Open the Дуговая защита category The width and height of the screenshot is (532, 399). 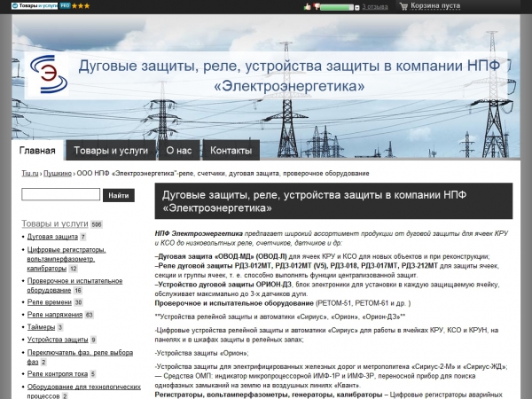tap(52, 237)
